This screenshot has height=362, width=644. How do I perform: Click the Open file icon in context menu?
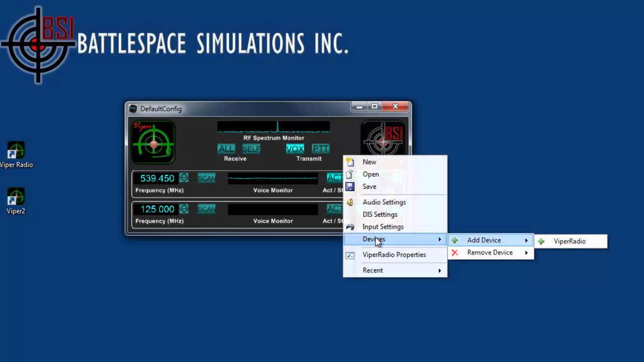350,174
